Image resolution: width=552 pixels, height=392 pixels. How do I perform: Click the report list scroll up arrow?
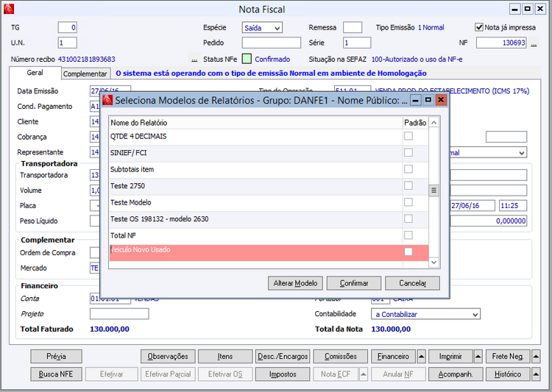coord(434,123)
